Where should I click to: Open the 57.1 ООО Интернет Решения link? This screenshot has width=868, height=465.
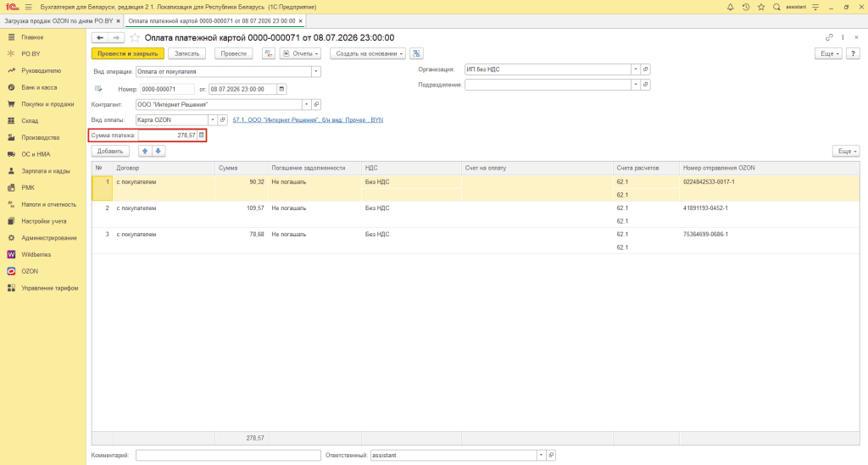click(308, 120)
